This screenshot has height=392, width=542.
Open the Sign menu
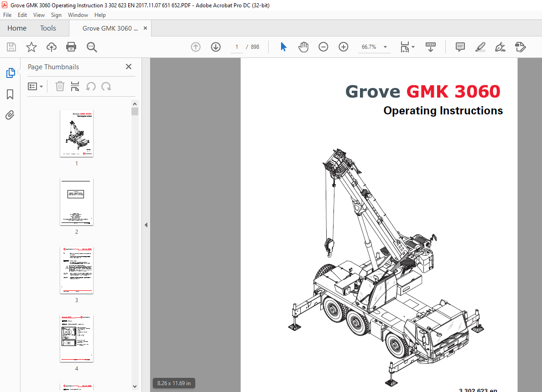(56, 15)
